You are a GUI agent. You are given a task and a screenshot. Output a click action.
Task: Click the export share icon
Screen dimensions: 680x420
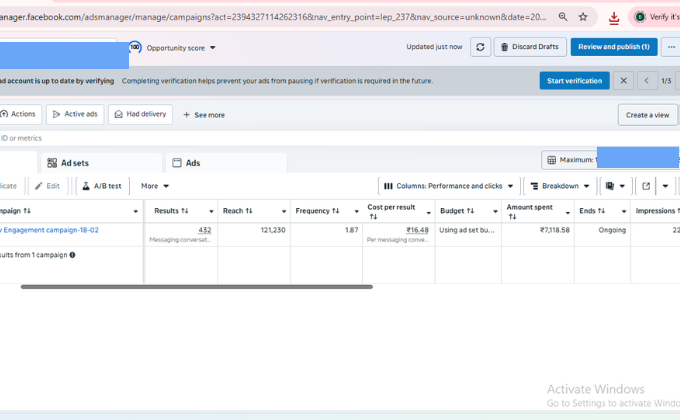pos(646,186)
